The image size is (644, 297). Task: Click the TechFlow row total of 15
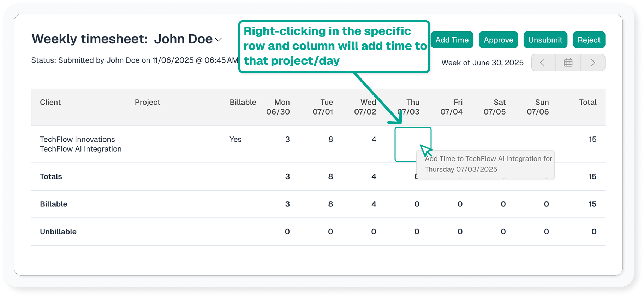[592, 139]
